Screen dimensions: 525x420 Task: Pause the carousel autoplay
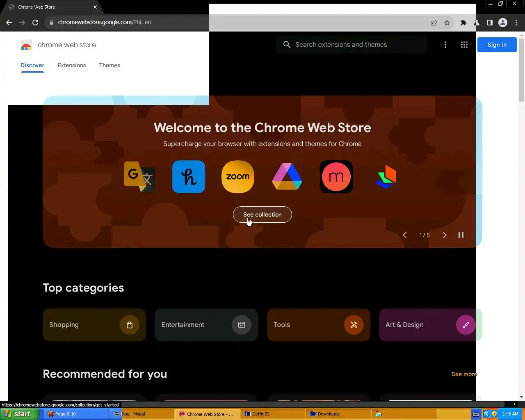coord(461,235)
